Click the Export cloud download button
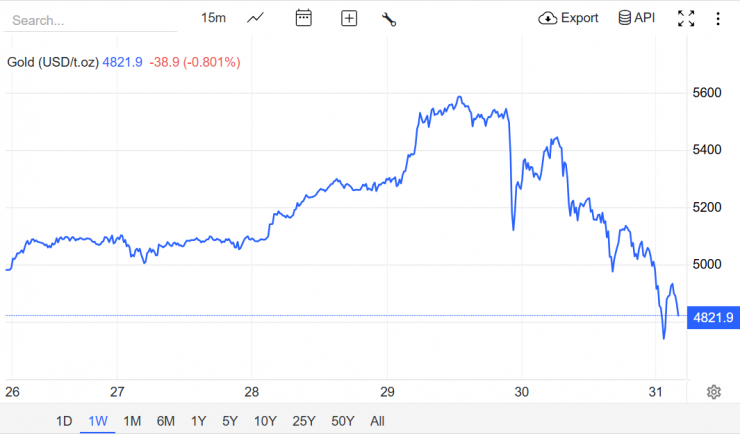 (568, 18)
